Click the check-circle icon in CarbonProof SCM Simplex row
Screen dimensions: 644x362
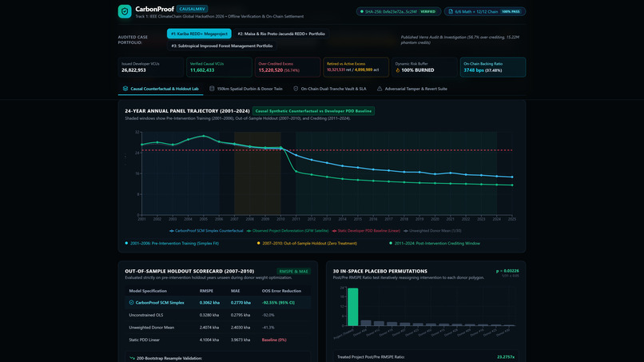[131, 302]
